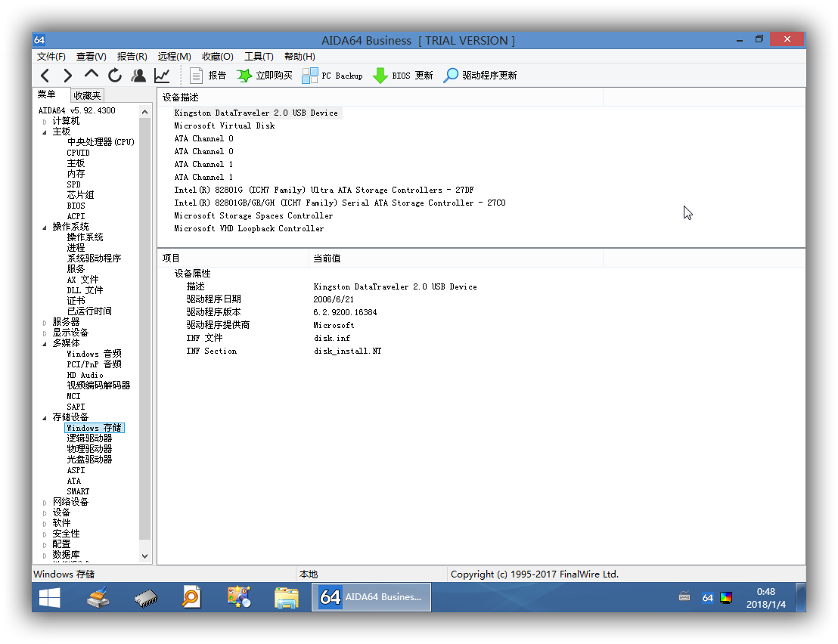Collapse the 存储设备 tree node

pos(45,418)
